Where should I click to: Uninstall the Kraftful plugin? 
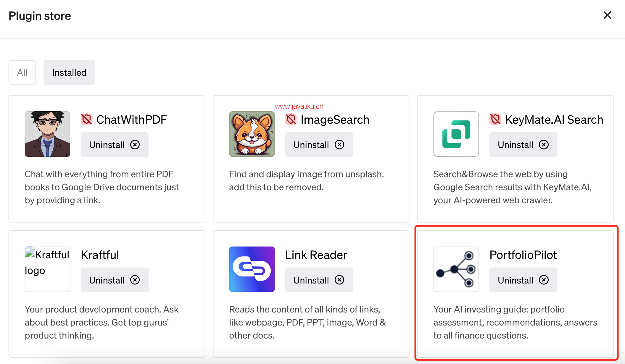click(x=115, y=280)
